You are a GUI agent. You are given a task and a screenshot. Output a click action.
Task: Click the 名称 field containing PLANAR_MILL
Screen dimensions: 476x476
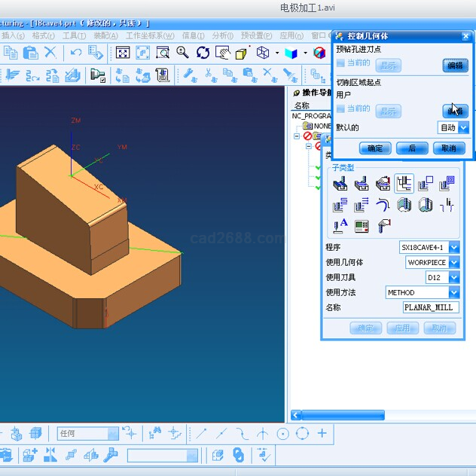431,307
